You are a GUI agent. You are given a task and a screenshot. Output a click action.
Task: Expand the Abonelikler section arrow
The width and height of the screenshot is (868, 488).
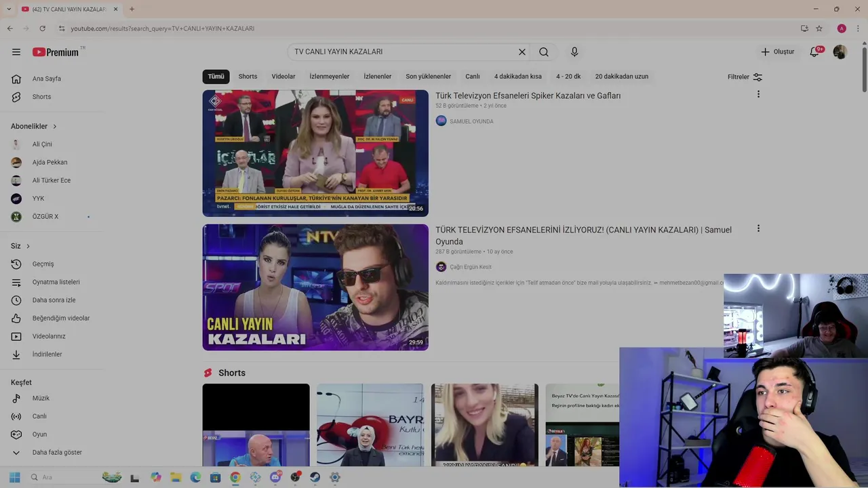55,126
